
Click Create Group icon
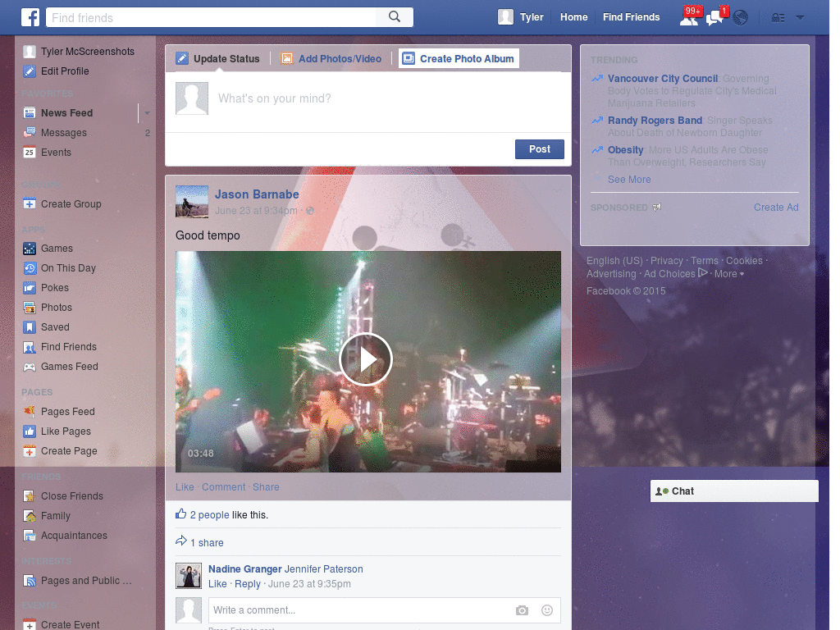[30, 204]
